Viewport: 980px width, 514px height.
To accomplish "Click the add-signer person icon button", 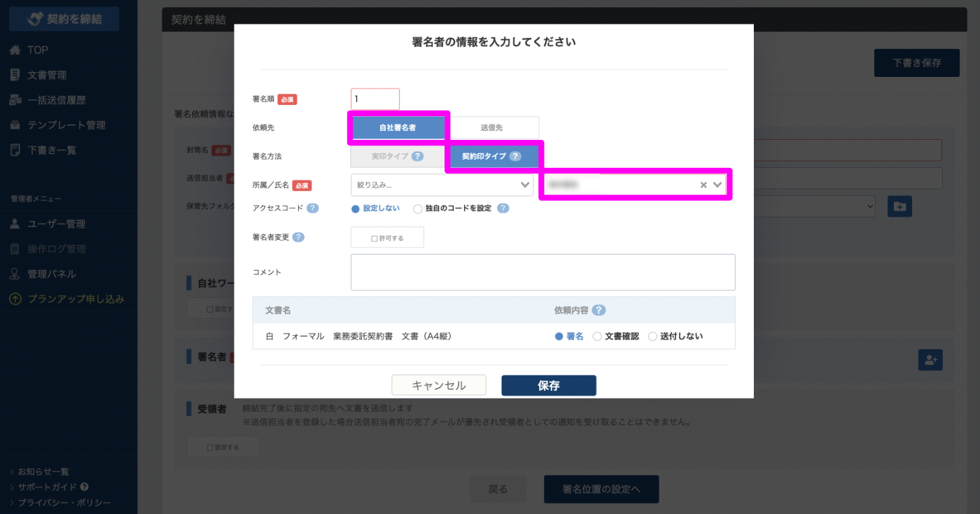I will (930, 360).
